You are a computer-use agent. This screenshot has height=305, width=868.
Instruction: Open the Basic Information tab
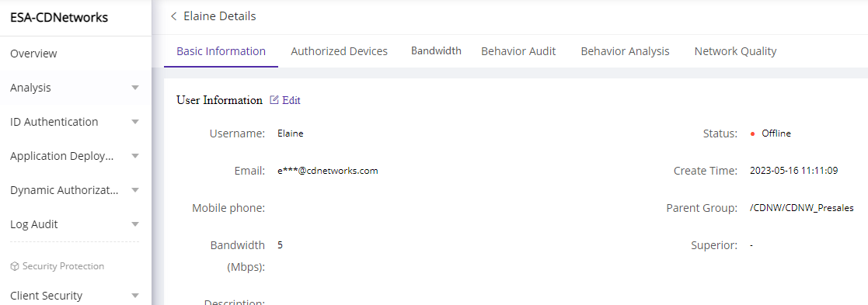coord(221,51)
